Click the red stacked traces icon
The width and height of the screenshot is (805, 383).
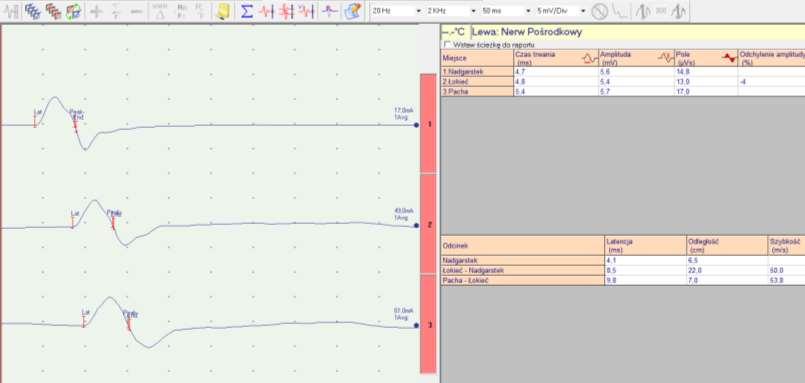point(53,11)
